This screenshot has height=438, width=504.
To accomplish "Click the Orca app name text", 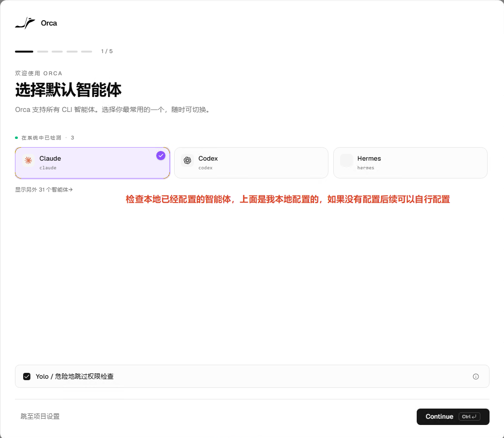I will point(49,23).
